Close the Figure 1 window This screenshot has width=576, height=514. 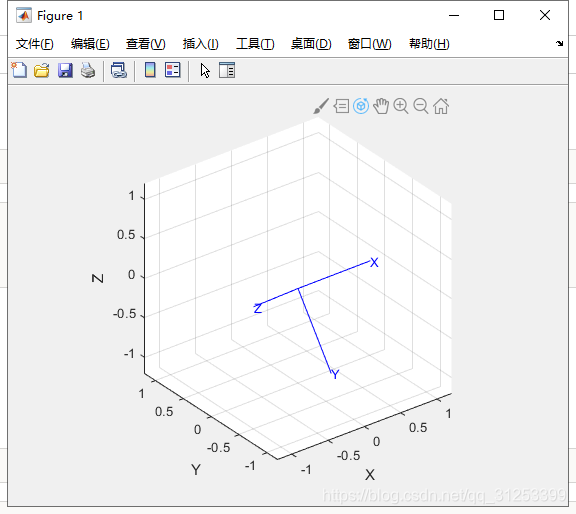[545, 15]
